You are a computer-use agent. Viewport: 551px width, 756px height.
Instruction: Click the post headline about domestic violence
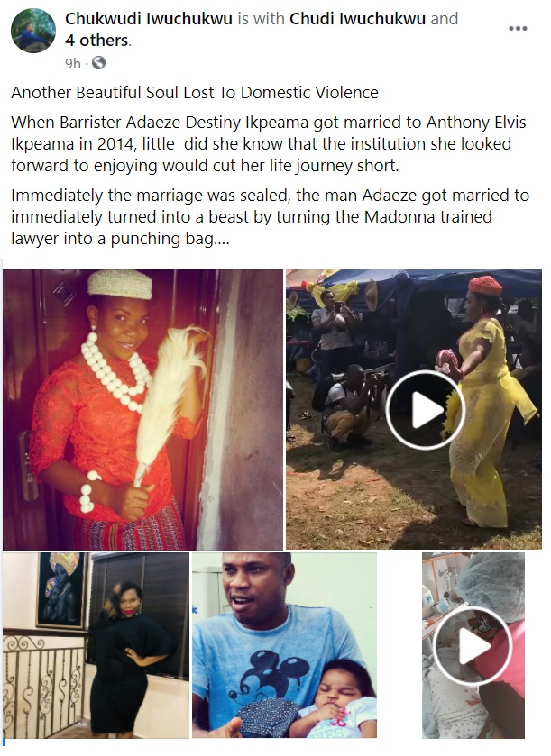point(195,92)
